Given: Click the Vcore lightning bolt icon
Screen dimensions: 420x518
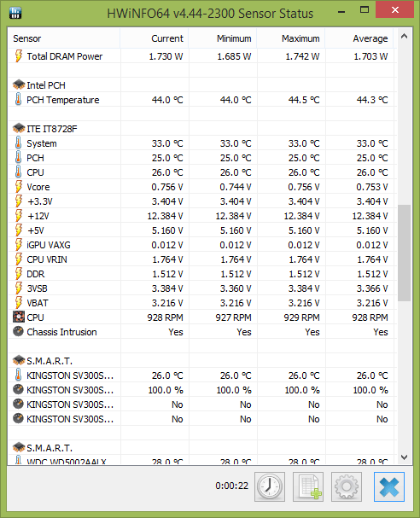Looking at the screenshot, I should tap(19, 186).
